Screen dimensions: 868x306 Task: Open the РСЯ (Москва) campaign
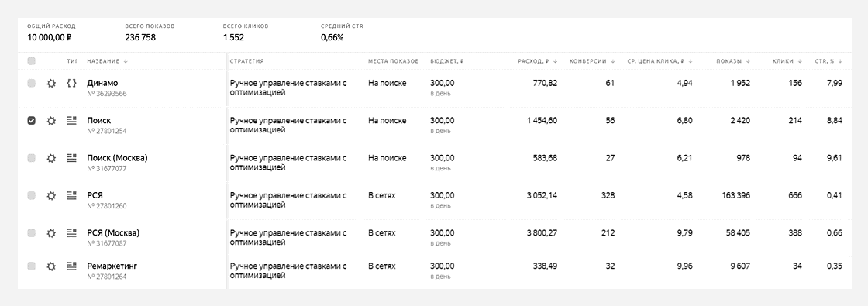point(113,233)
